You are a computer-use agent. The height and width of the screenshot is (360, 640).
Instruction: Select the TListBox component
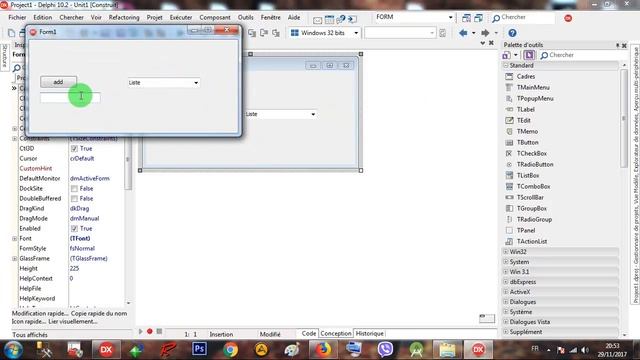[528, 176]
